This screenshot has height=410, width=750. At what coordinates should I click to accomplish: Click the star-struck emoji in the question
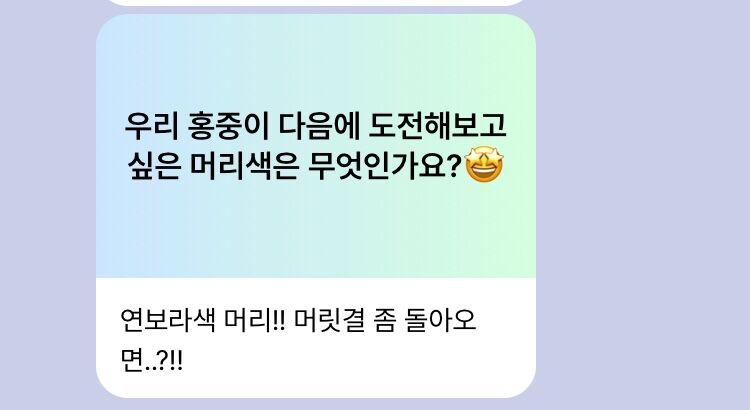(x=484, y=165)
